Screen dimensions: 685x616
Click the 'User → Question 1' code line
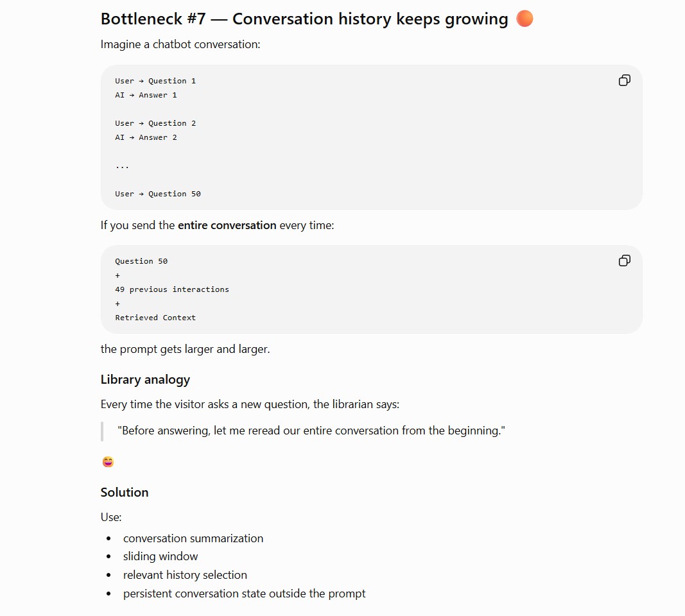[x=155, y=81]
